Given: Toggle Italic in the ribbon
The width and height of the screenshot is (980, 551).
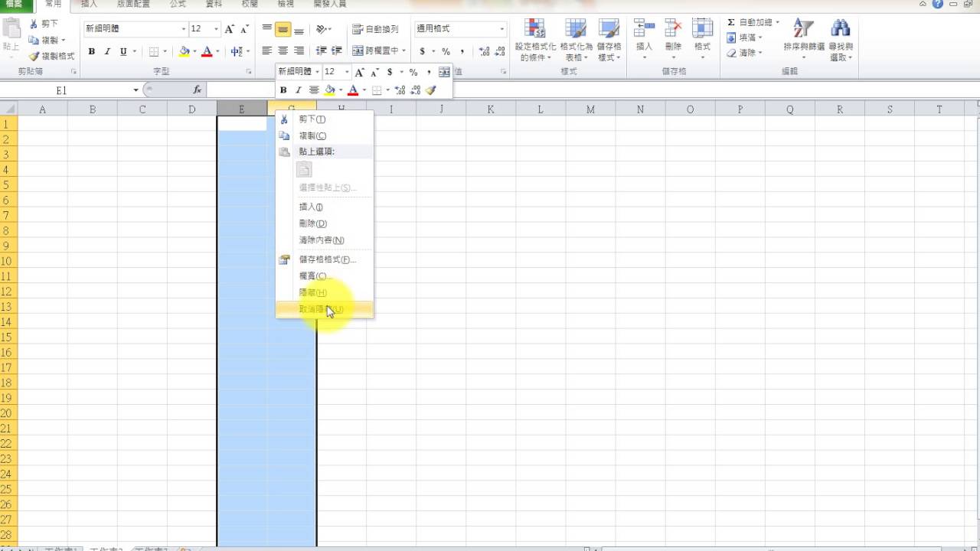Looking at the screenshot, I should click(x=107, y=52).
